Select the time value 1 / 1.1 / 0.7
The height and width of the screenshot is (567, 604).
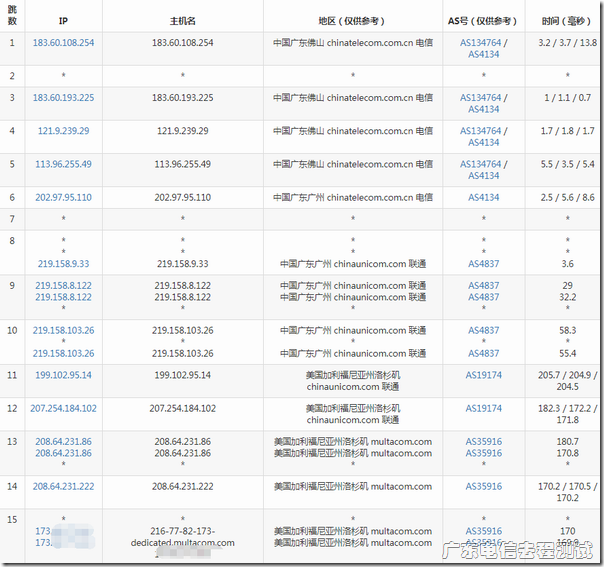(x=567, y=98)
